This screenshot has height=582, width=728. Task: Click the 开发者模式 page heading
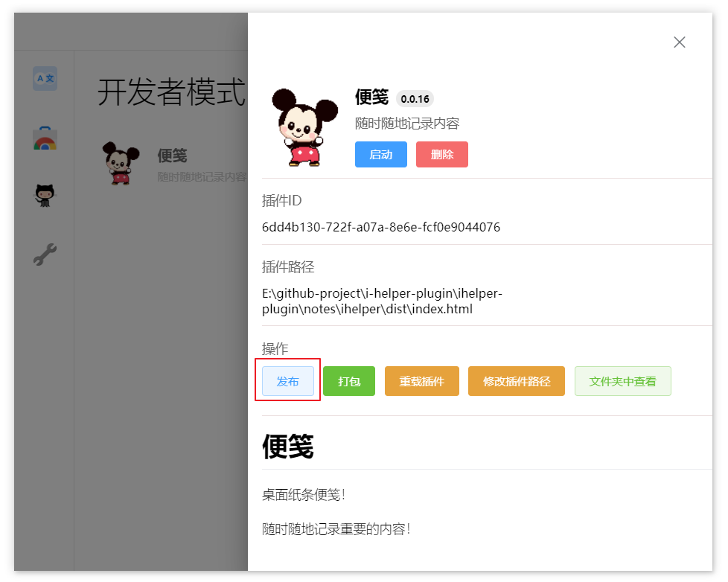171,92
